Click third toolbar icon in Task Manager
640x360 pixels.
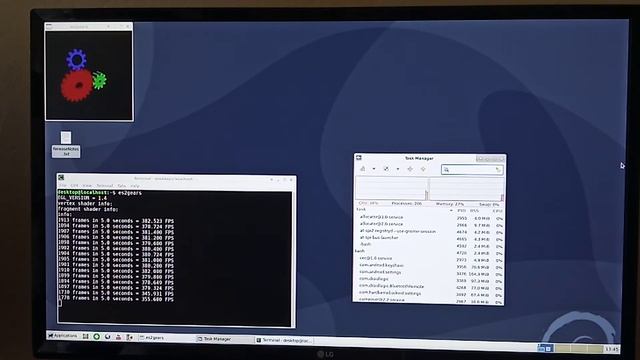tap(410, 169)
